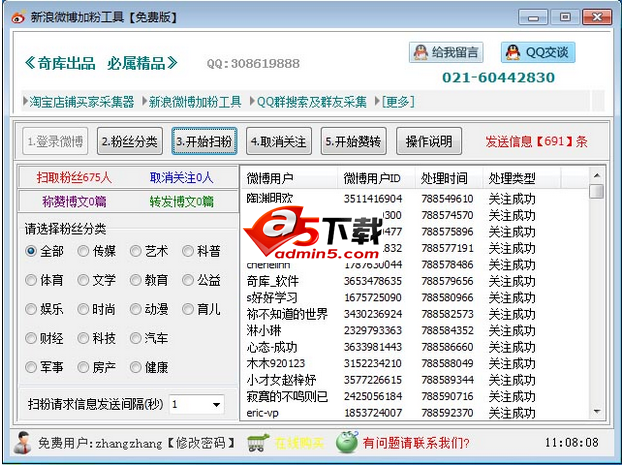Click the user avatar icon in status bar
This screenshot has height=466, width=625.
[23, 442]
